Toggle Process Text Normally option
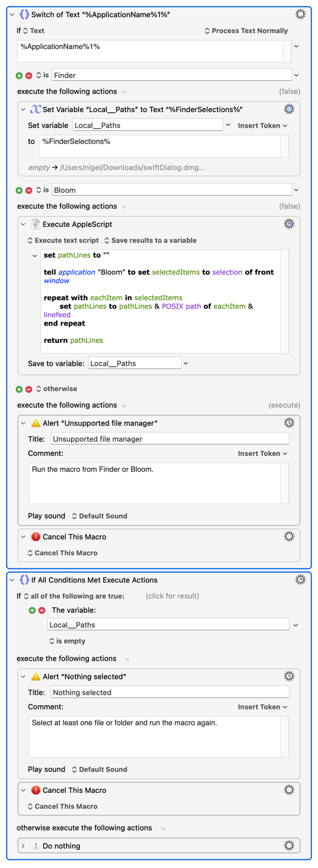Screen dimensions: 318x868 coord(246,31)
